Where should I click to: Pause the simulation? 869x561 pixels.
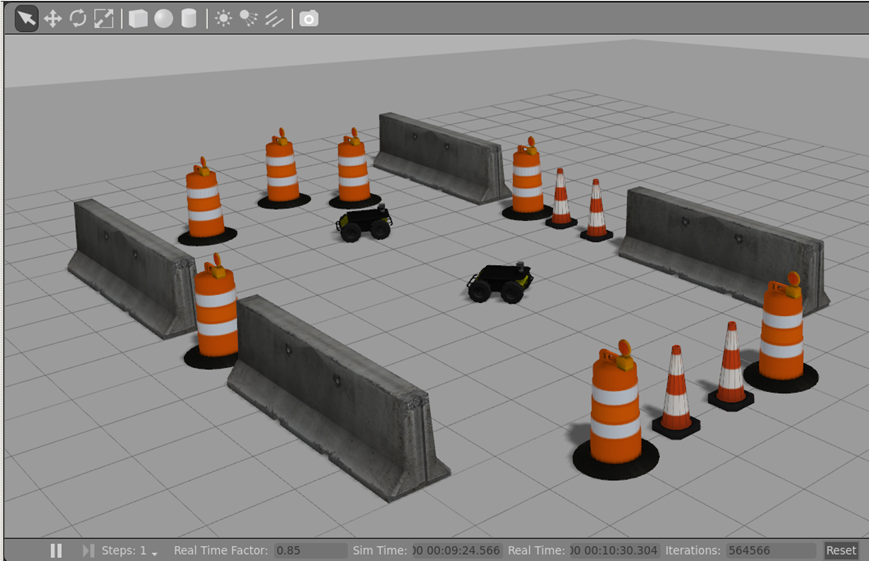tap(56, 550)
